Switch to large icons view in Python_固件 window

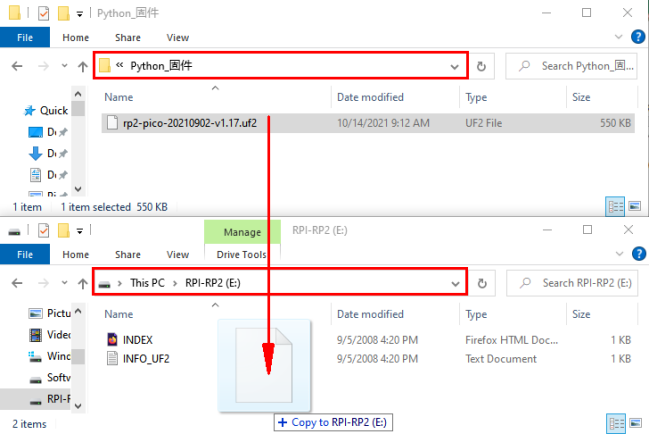pos(635,206)
